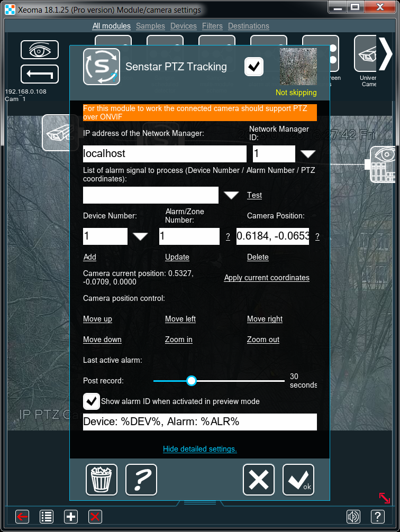Viewport: 400px width, 532px height.
Task: Click the red X delete icon in the bottom toolbar
Action: pos(95,517)
